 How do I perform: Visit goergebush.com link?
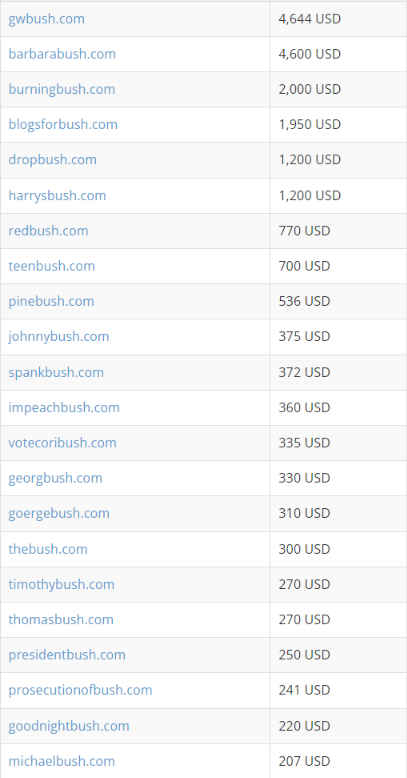[x=59, y=513]
